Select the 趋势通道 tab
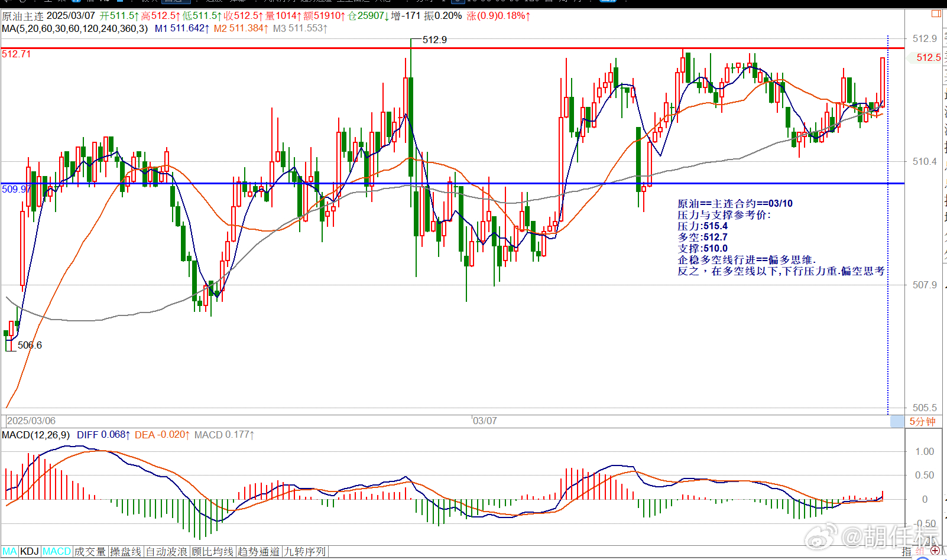947x560 pixels. click(259, 551)
